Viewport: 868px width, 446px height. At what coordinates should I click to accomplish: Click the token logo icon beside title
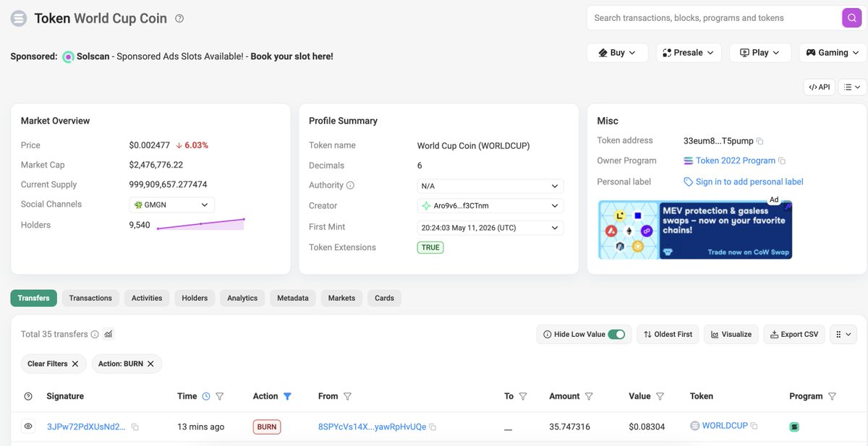19,19
